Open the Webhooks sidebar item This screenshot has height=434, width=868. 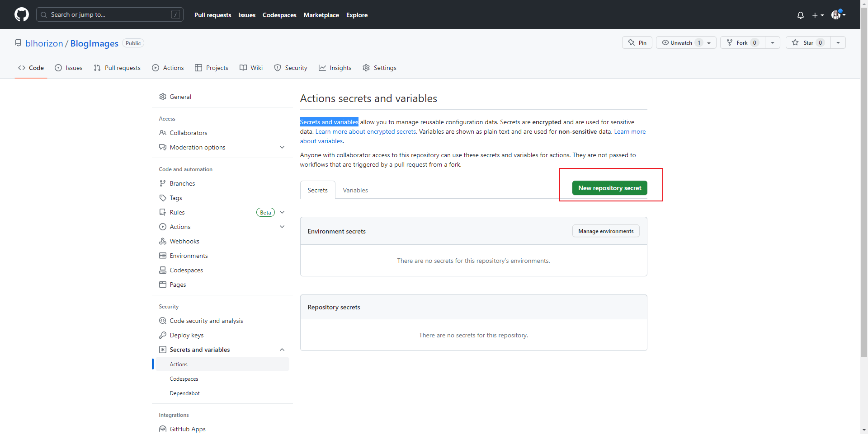(184, 241)
